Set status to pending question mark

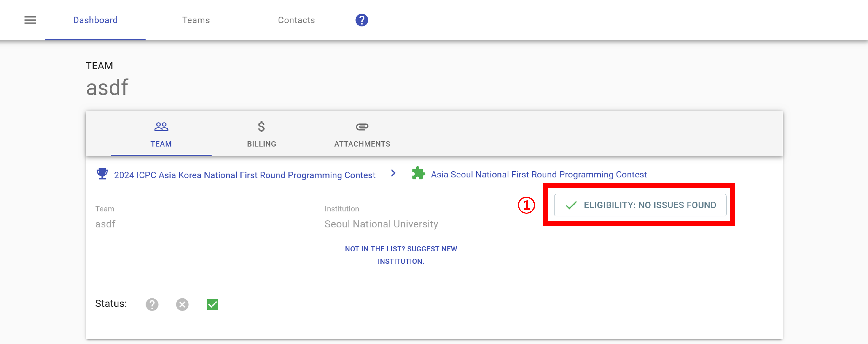click(152, 304)
